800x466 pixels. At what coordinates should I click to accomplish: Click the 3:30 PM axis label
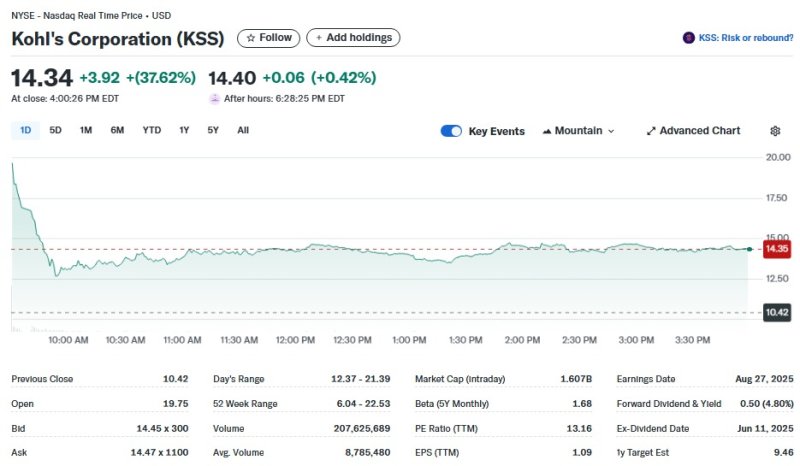692,340
